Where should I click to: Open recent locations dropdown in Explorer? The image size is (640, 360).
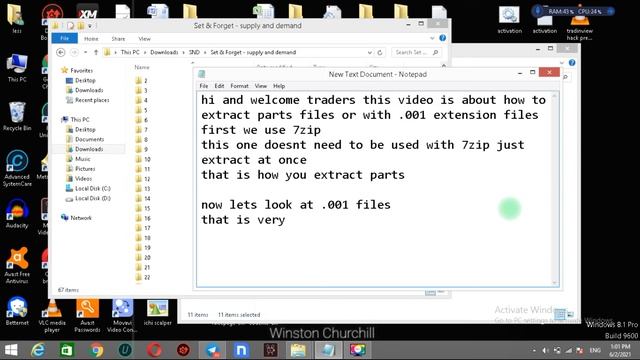tap(85, 52)
